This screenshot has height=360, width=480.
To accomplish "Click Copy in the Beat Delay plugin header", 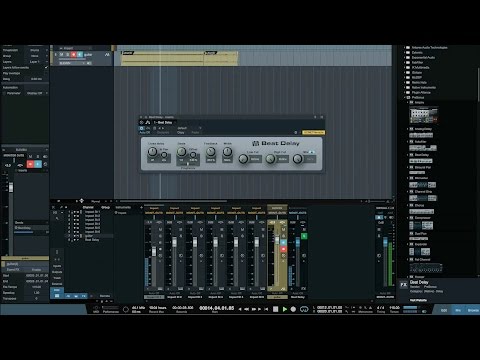I will point(181,132).
